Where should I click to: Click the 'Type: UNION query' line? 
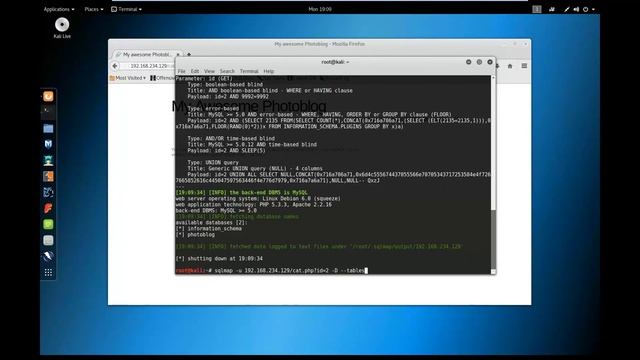tap(213, 162)
